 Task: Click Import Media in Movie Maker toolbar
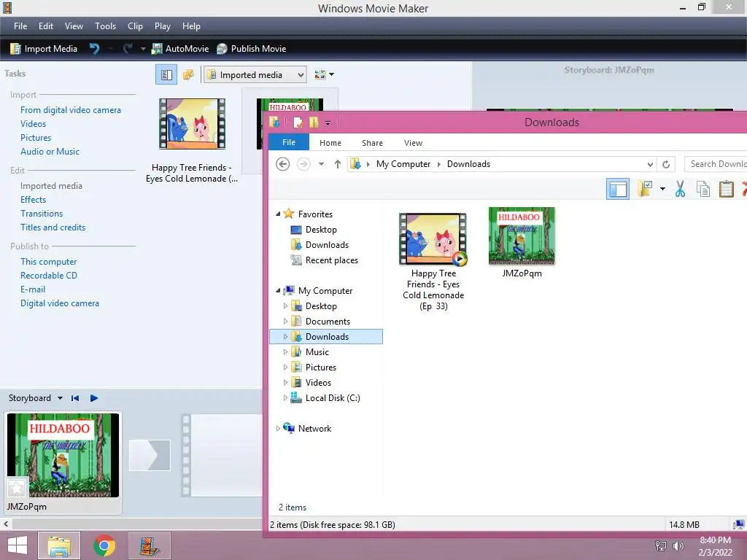(43, 49)
